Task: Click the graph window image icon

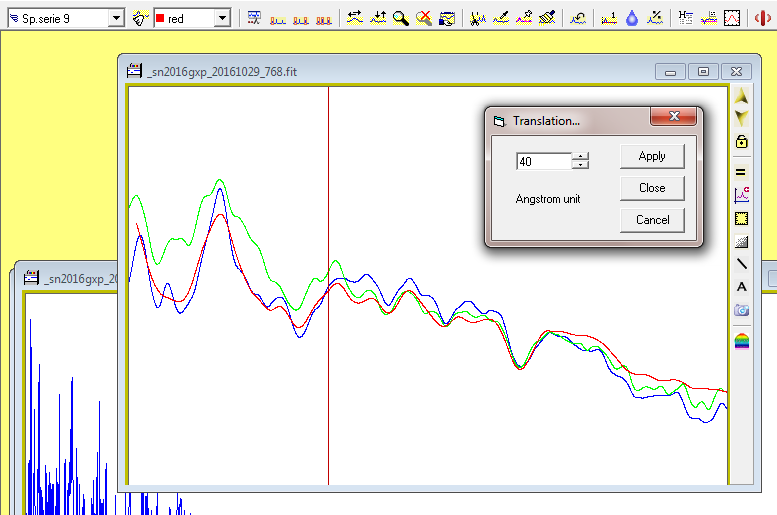Action: click(x=446, y=18)
